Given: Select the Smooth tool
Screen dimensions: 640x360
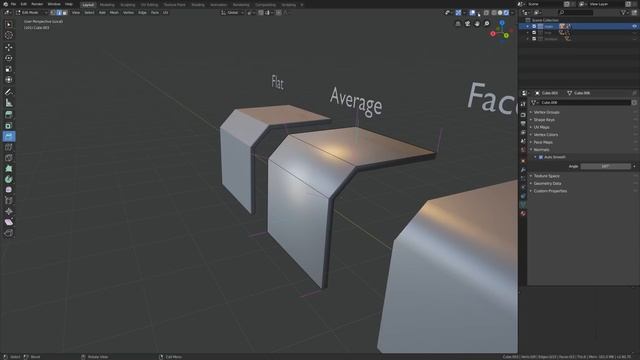Looking at the screenshot, I should tap(9, 190).
